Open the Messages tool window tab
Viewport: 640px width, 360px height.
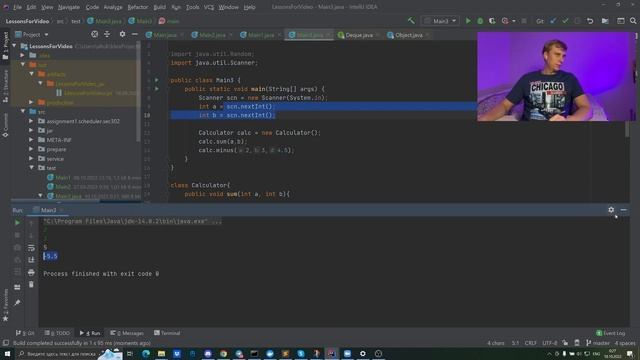pos(127,333)
